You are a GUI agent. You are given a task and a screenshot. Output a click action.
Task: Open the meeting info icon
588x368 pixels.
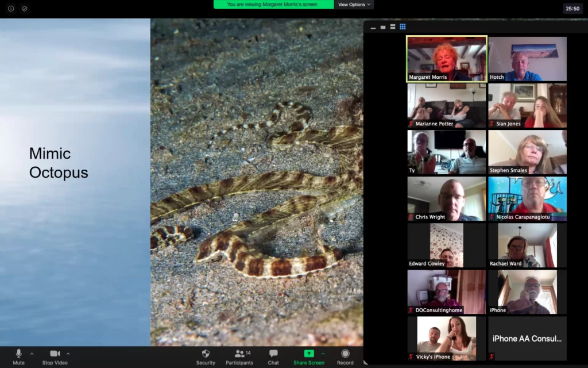point(11,8)
